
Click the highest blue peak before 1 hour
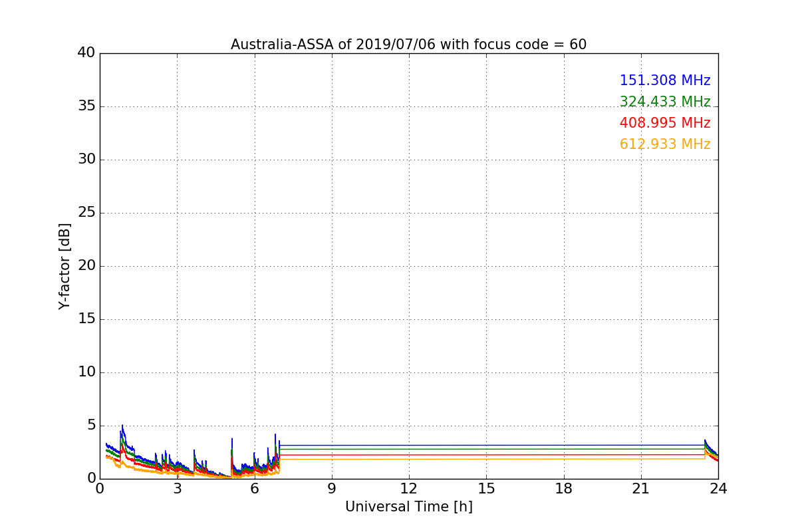tap(122, 426)
